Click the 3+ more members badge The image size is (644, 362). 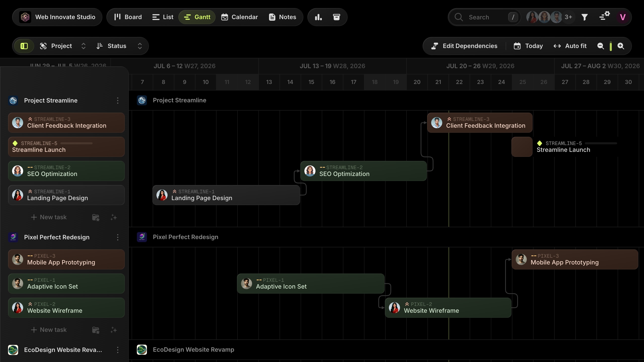568,17
